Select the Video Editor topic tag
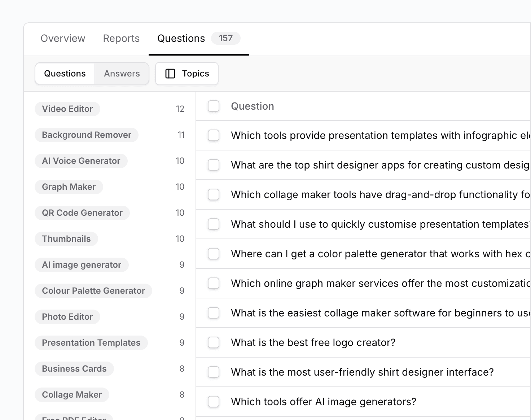The image size is (531, 420). pyautogui.click(x=67, y=109)
